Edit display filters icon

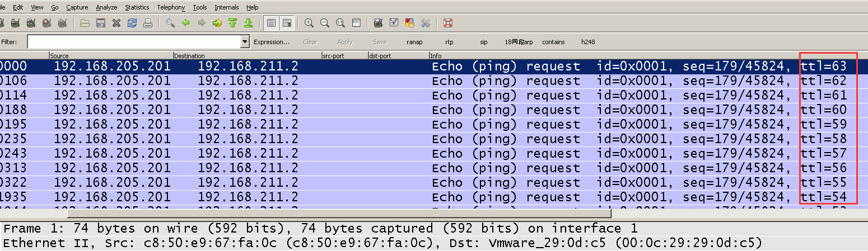tap(394, 23)
